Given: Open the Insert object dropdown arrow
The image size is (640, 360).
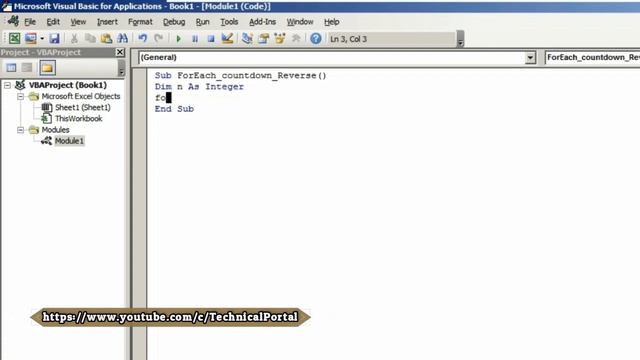Looking at the screenshot, I should pyautogui.click(x=42, y=39).
